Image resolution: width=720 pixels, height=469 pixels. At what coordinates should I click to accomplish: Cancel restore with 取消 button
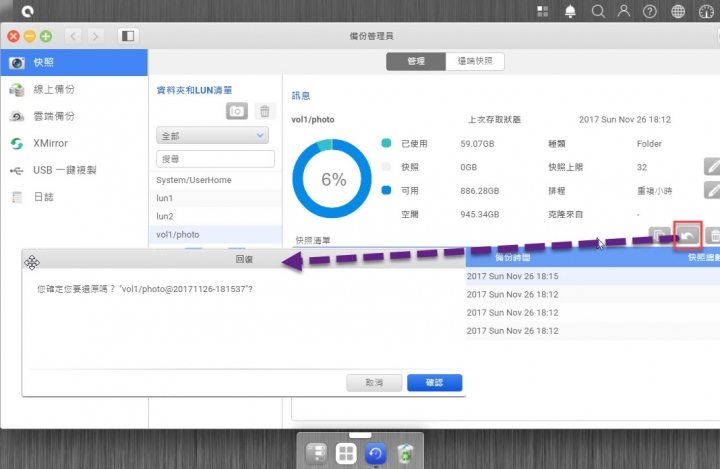[x=374, y=383]
